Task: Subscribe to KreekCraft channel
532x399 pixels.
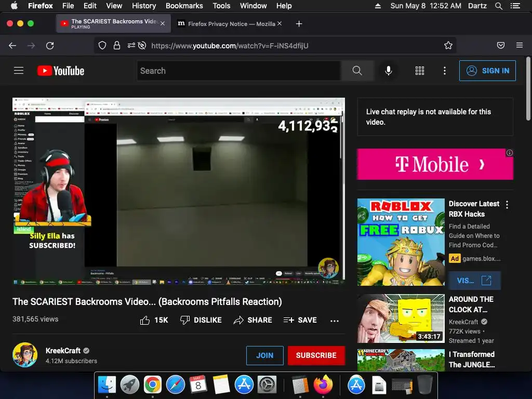Action: coord(316,355)
